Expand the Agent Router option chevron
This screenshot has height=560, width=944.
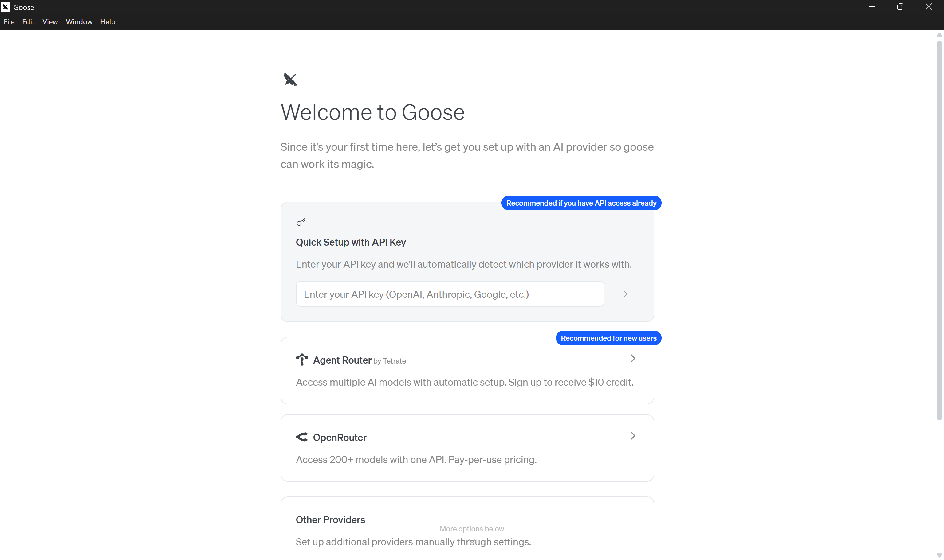pos(633,359)
